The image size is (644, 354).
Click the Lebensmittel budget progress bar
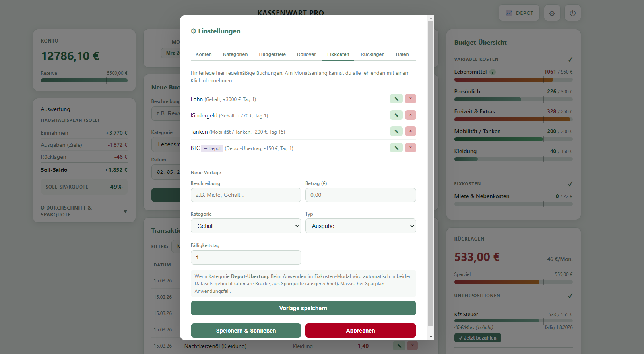(513, 80)
